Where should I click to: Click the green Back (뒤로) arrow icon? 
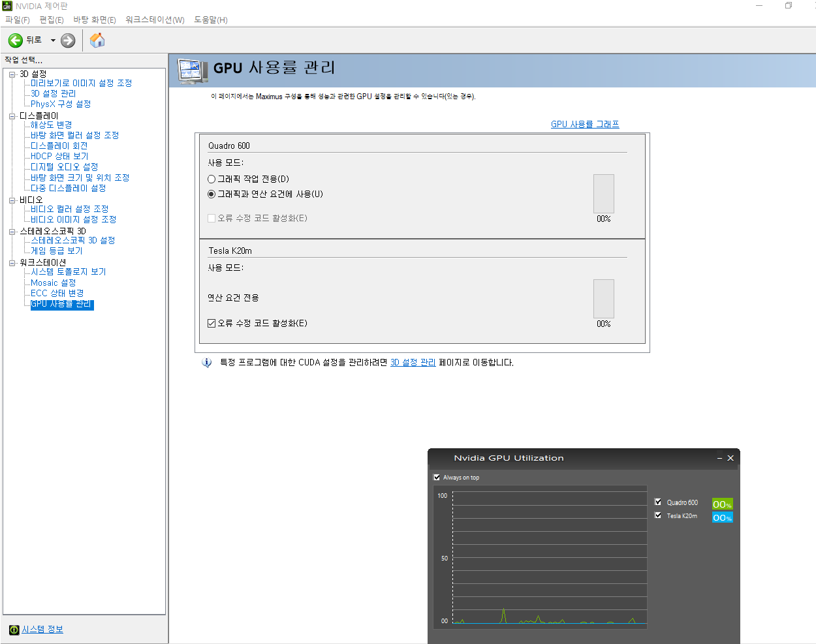pos(16,40)
